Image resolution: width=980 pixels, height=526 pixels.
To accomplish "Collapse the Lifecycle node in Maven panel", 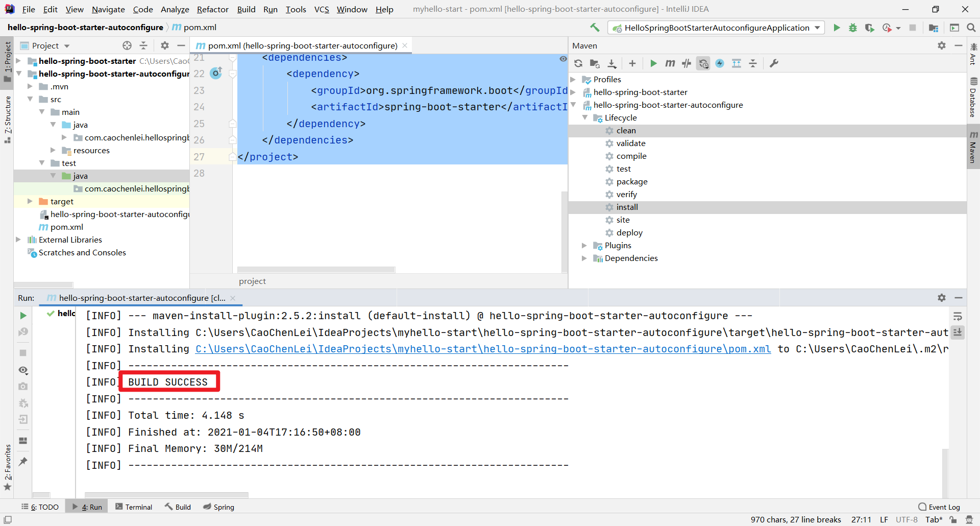I will click(585, 117).
